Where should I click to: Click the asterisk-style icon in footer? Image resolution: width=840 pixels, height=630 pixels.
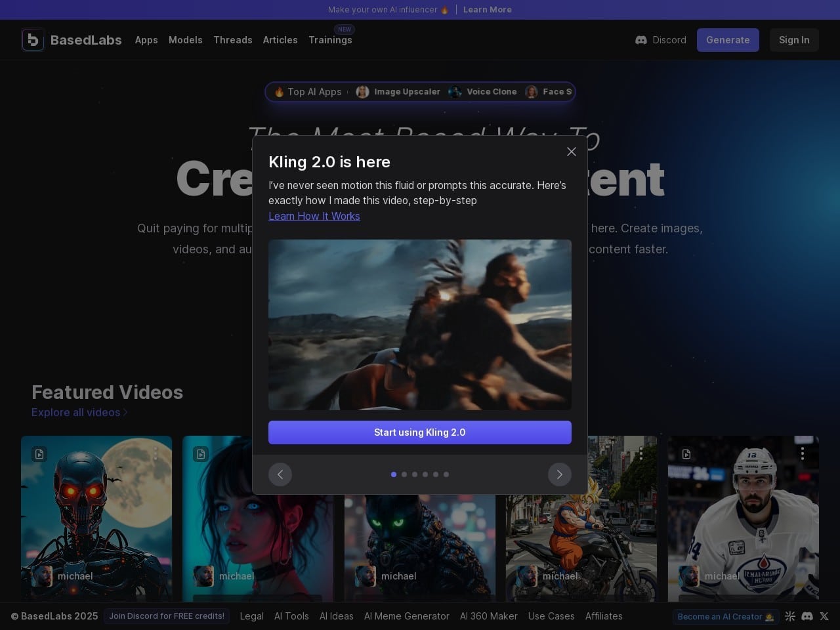(x=790, y=616)
